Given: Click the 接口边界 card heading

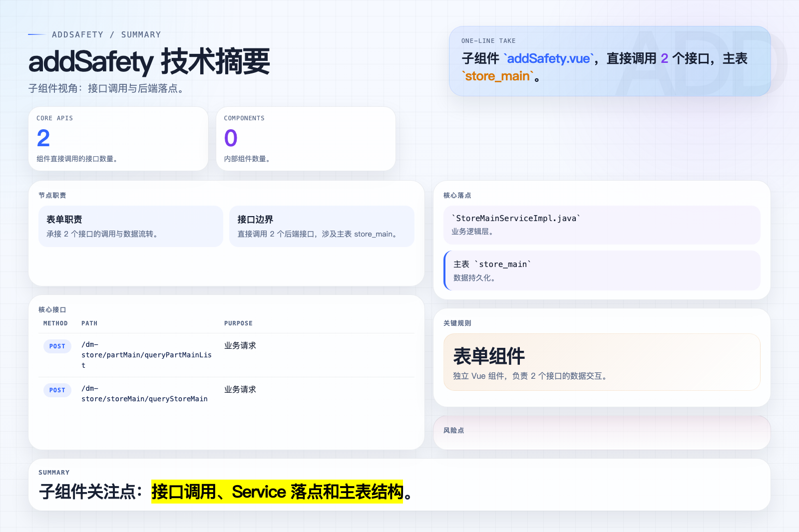Looking at the screenshot, I should point(255,220).
